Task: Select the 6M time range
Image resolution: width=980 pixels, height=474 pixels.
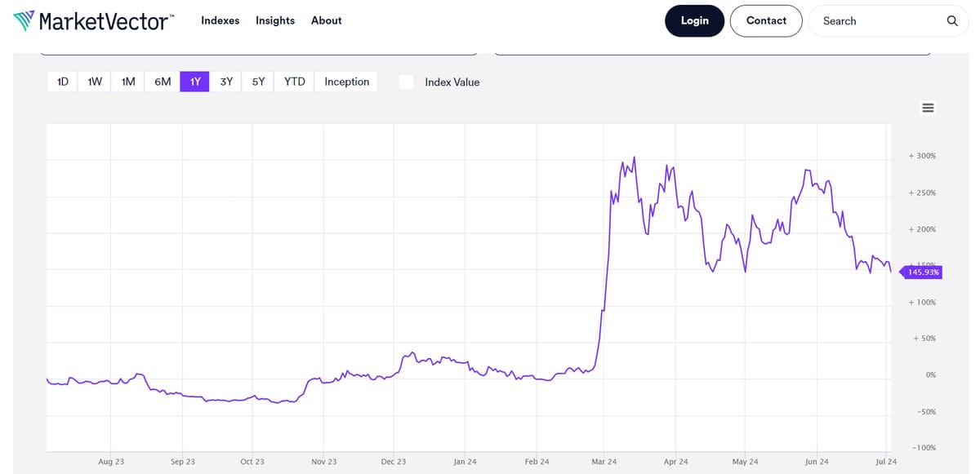Action: tap(163, 82)
